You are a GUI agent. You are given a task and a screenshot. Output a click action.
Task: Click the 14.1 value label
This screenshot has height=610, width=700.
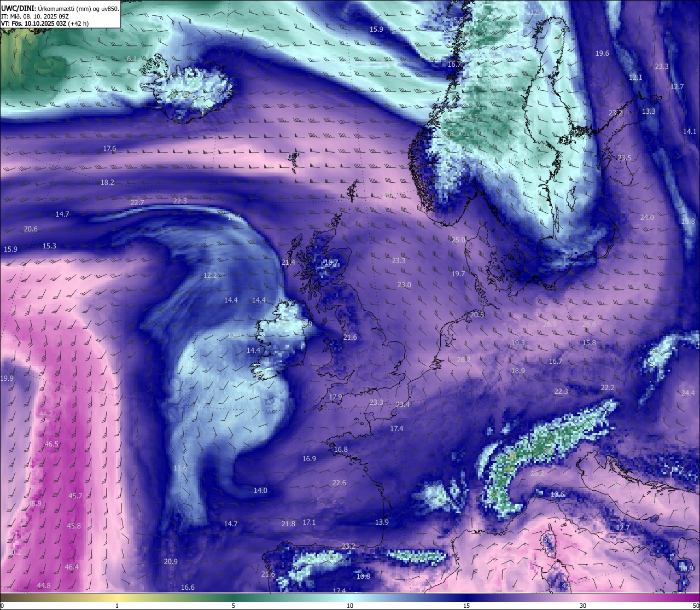pyautogui.click(x=690, y=131)
